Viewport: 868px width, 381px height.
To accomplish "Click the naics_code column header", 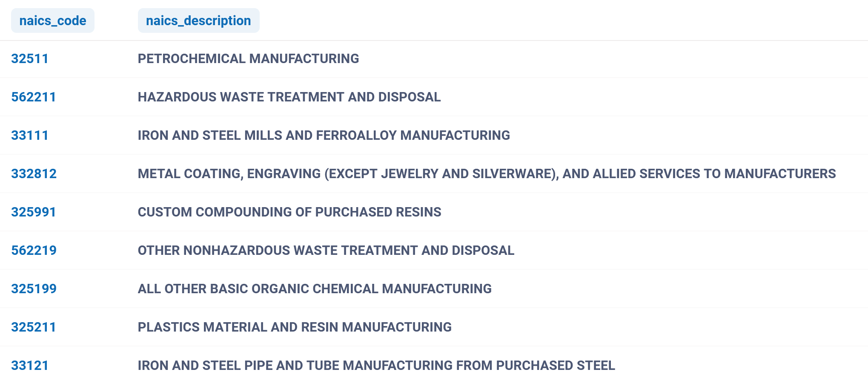I will pos(53,20).
